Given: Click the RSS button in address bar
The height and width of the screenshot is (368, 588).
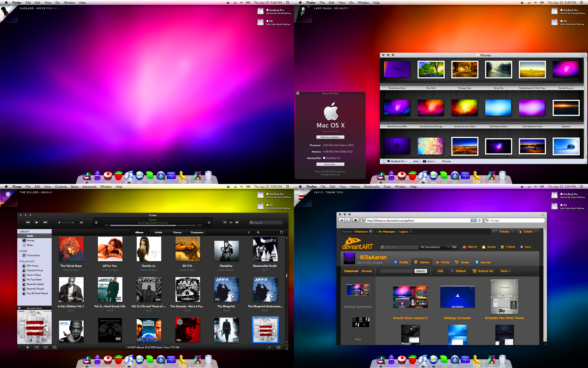Looking at the screenshot, I should [x=474, y=221].
